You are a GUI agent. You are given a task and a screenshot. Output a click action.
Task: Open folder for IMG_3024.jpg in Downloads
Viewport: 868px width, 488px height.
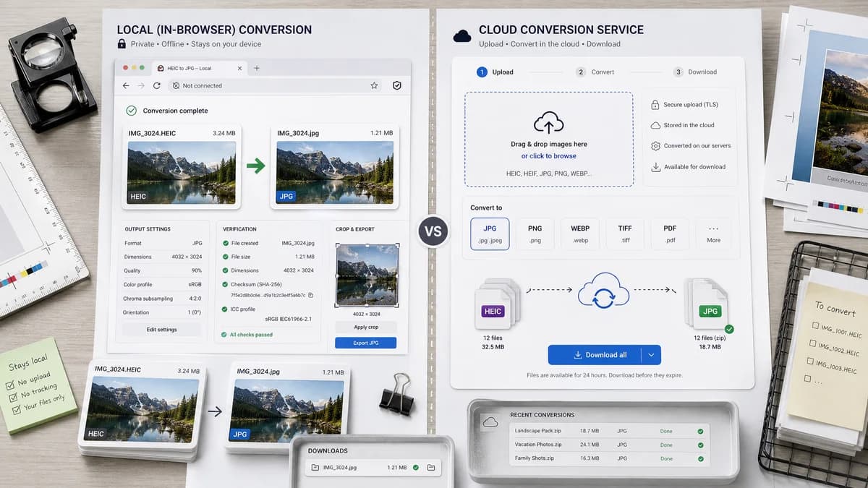pyautogui.click(x=431, y=468)
